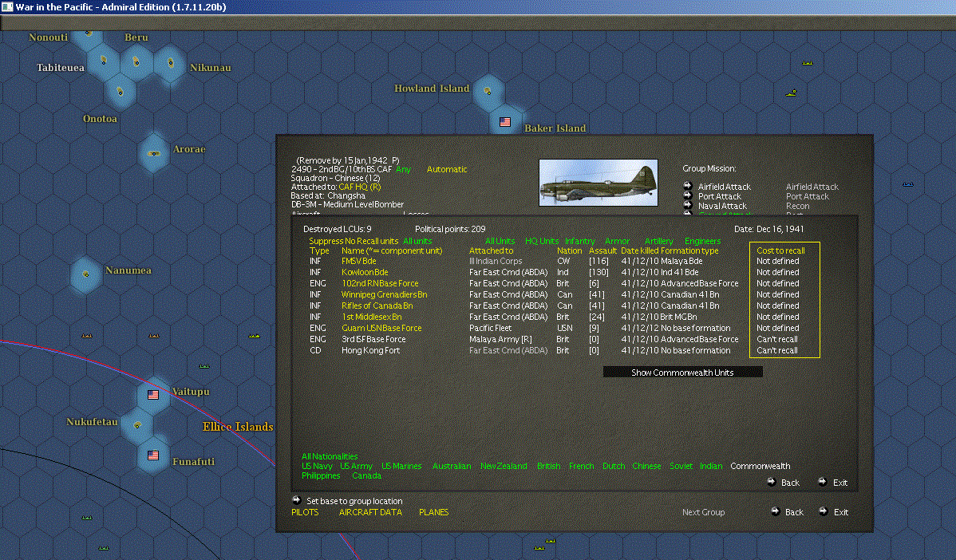This screenshot has height=560, width=956.
Task: Click the arrow icon beside bottom Back
Action: (775, 511)
